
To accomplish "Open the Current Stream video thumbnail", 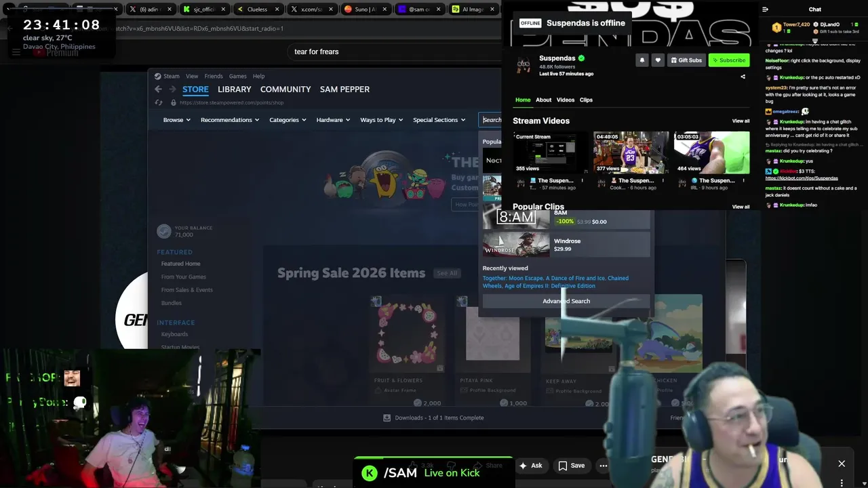I will pyautogui.click(x=551, y=152).
